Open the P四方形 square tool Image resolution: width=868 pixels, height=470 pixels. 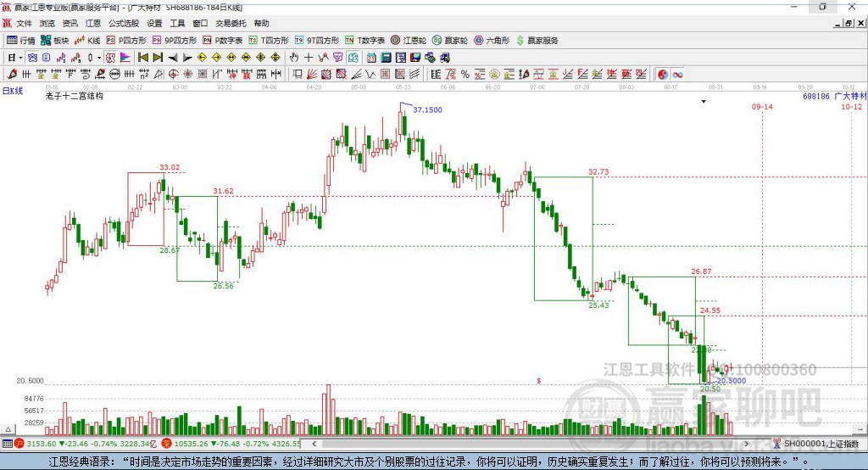(126, 41)
